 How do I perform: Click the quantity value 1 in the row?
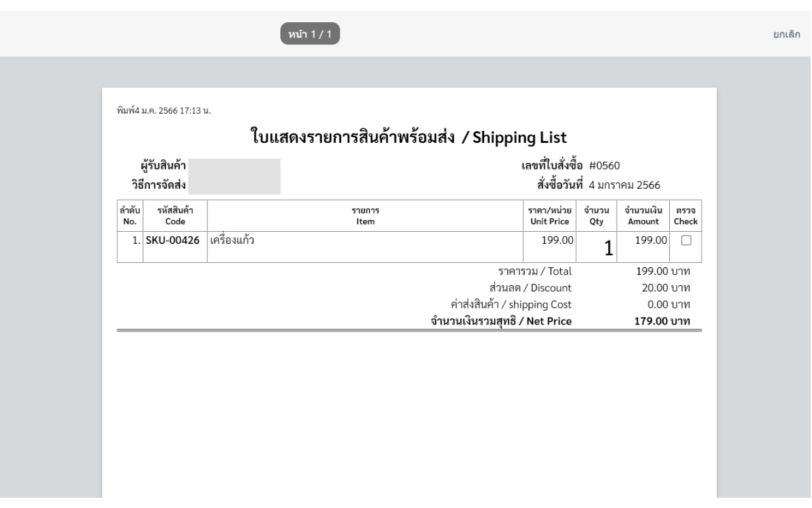pyautogui.click(x=608, y=250)
